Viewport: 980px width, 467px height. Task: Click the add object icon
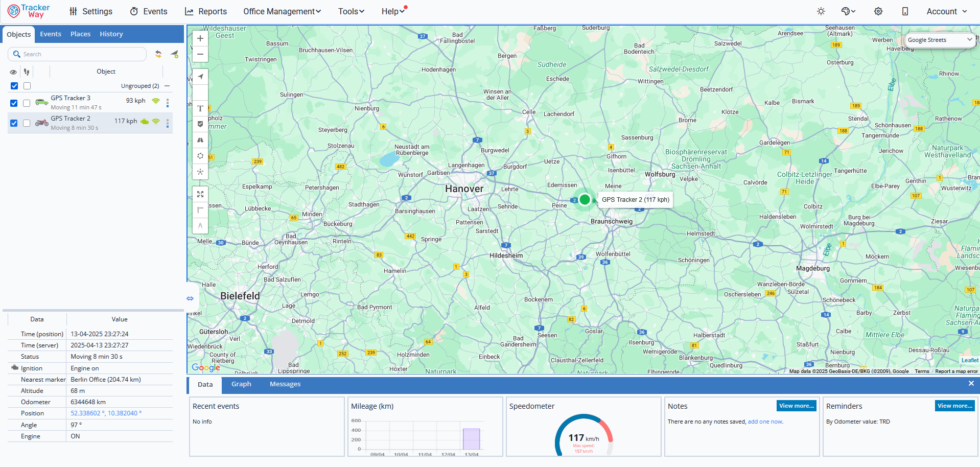click(x=174, y=54)
